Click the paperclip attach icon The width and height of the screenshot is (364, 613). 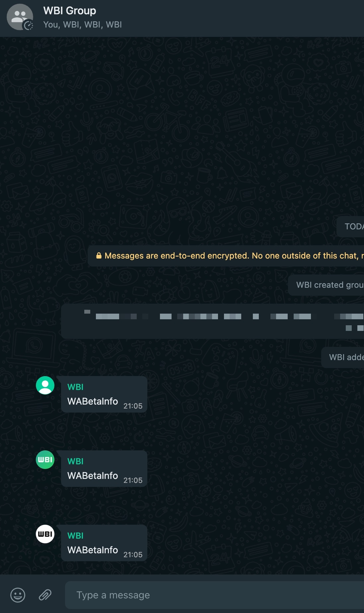coord(45,595)
